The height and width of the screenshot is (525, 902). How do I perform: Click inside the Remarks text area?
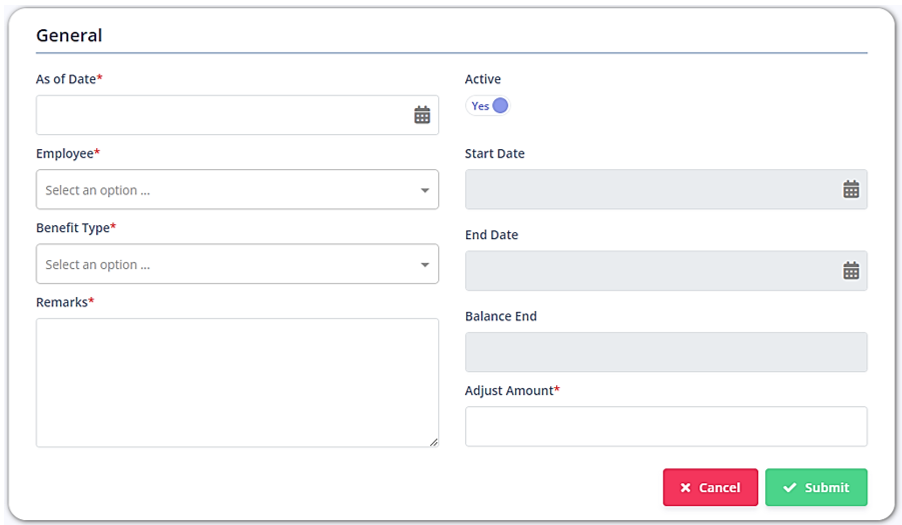point(237,382)
